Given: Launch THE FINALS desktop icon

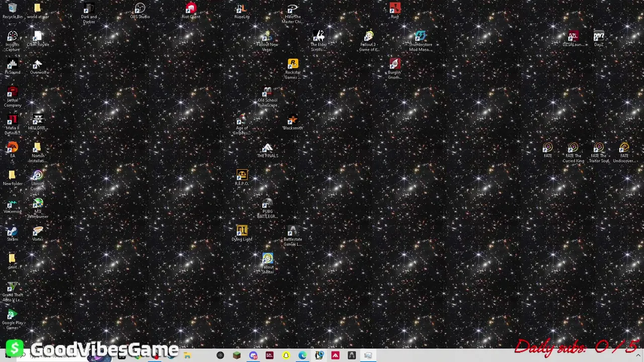Looking at the screenshot, I should click(x=268, y=150).
